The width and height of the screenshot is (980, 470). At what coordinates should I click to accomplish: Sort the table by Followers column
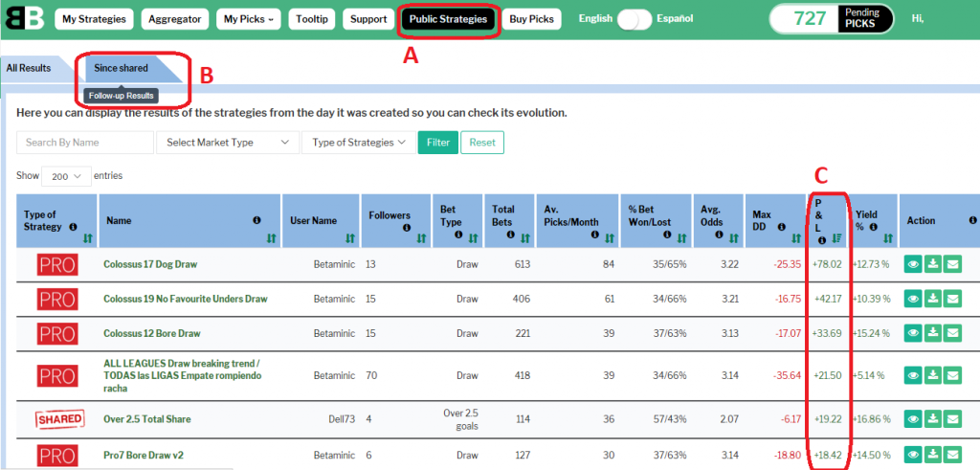422,238
